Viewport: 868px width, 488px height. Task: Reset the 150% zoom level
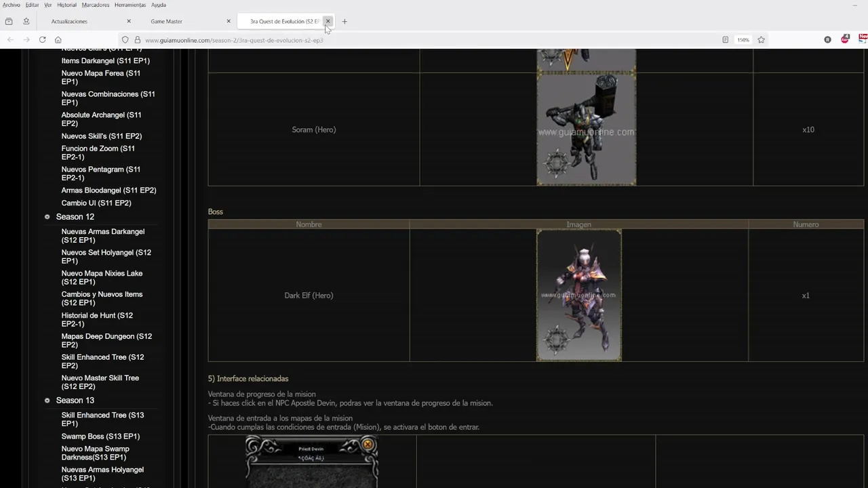pos(743,40)
